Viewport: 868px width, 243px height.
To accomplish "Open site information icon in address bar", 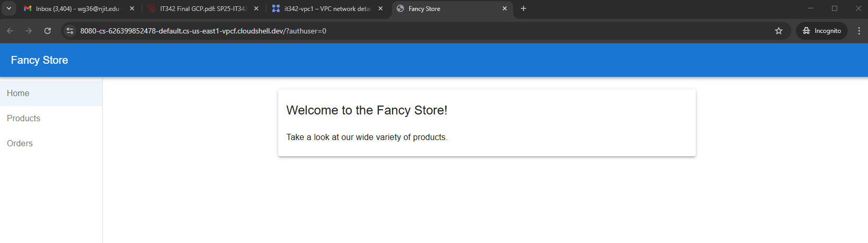I will pos(70,31).
